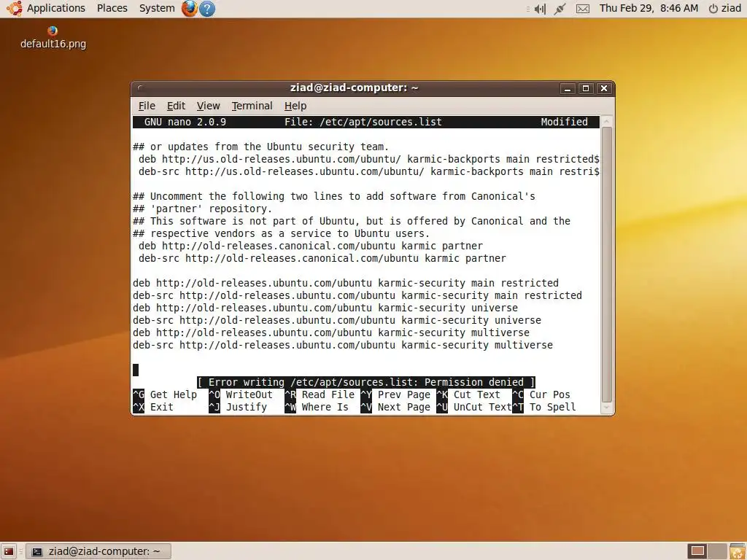The width and height of the screenshot is (747, 560).
Task: Open the mail envelope indicator
Action: pos(583,9)
